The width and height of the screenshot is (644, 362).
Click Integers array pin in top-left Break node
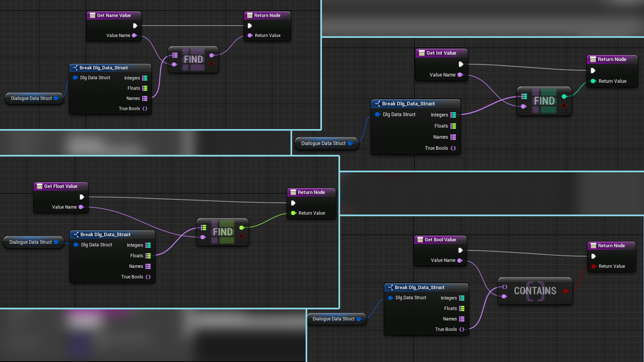[x=145, y=78]
